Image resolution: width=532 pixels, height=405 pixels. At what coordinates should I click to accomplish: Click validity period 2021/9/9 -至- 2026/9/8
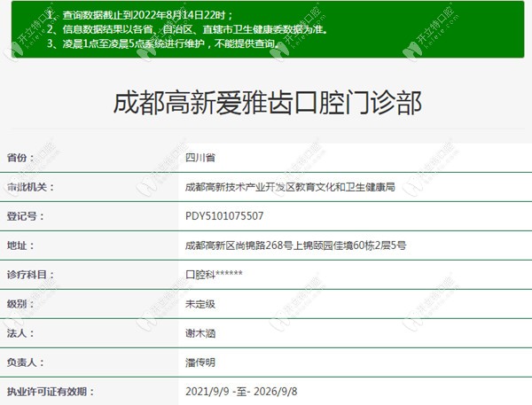pyautogui.click(x=241, y=392)
